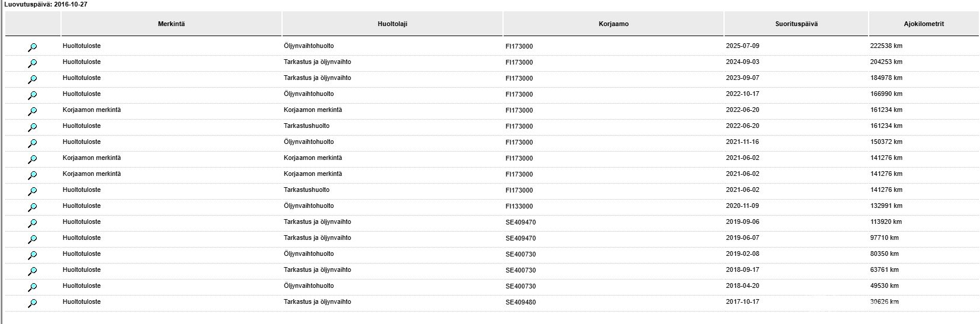Click the Huoltolaji column header
980x324 pixels.
pos(392,24)
